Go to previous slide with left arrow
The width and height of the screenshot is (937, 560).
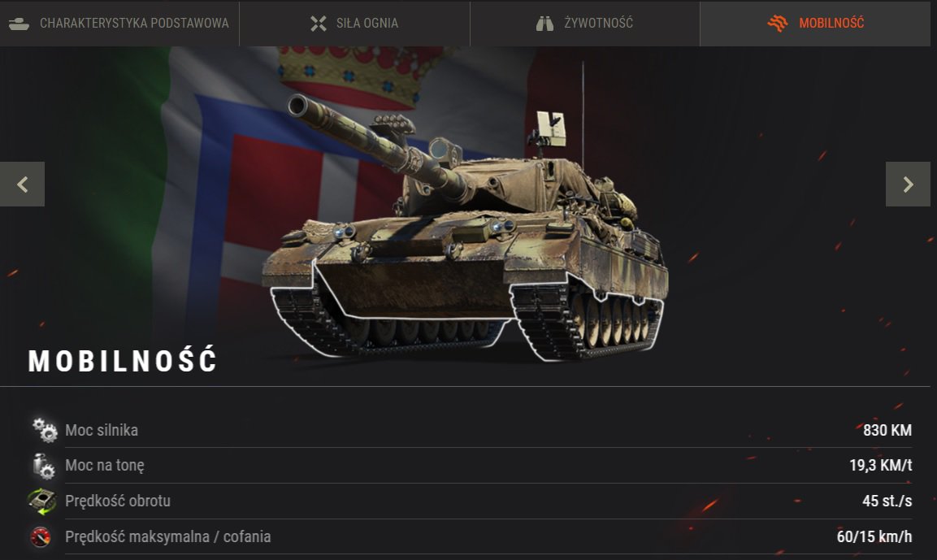22,184
